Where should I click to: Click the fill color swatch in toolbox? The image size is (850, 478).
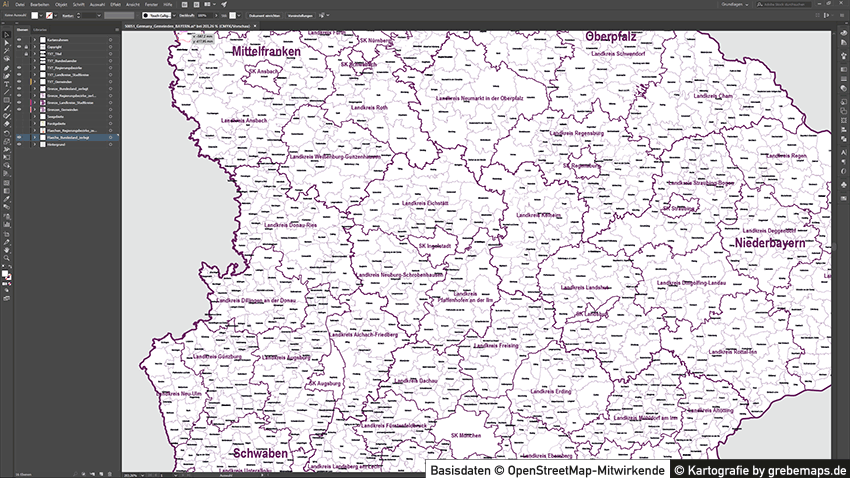(x=5, y=272)
